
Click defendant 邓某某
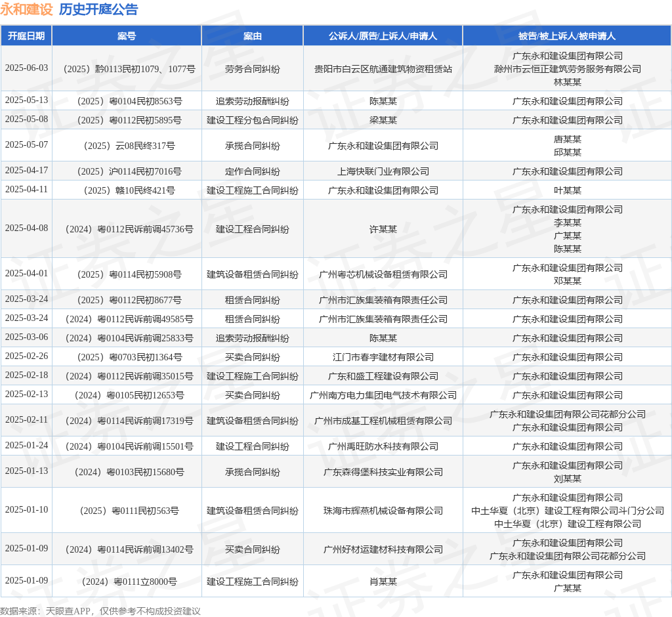click(568, 281)
